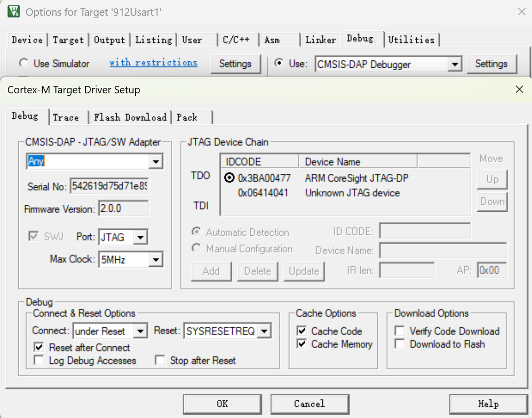Click the ID CODE input field

point(425,231)
